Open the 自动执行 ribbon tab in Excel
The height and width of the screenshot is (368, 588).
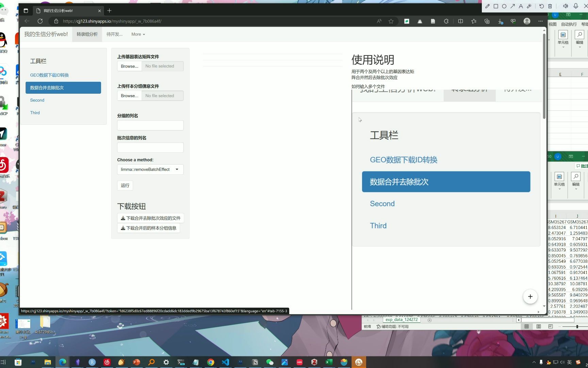point(569,24)
